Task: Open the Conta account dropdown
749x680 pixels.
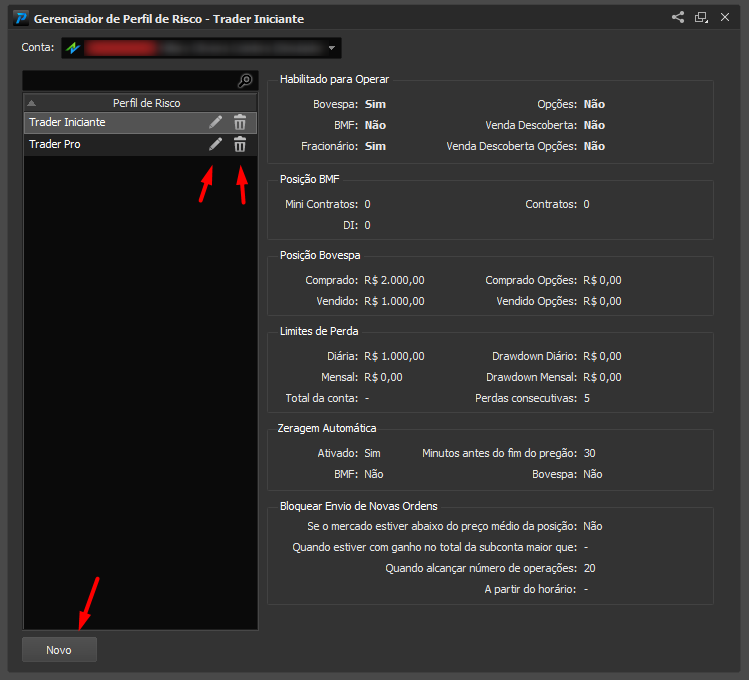Action: [x=201, y=48]
